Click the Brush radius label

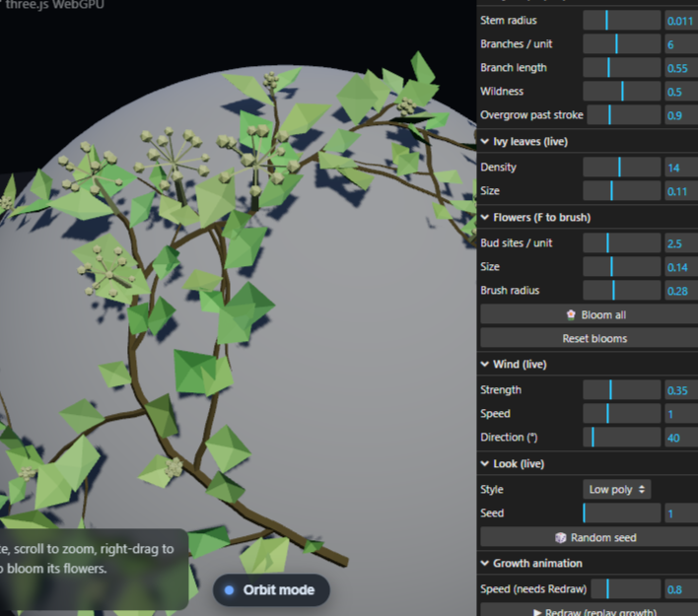click(x=510, y=290)
